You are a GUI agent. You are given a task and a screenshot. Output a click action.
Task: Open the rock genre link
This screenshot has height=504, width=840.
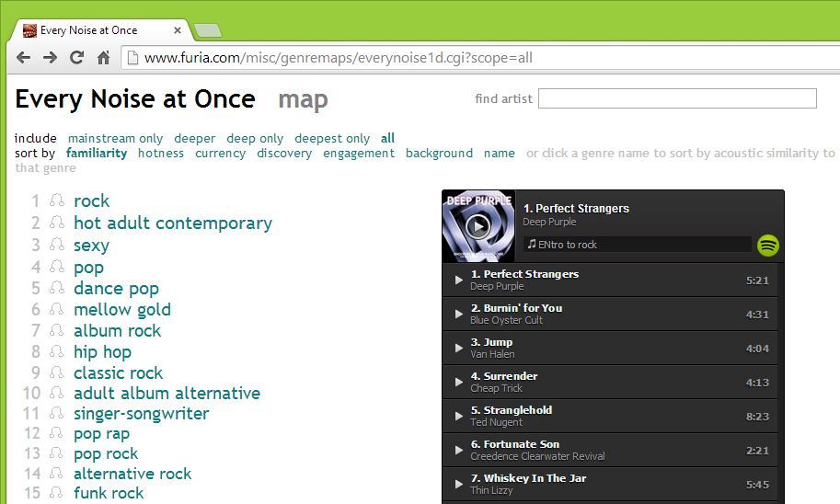[x=92, y=200]
